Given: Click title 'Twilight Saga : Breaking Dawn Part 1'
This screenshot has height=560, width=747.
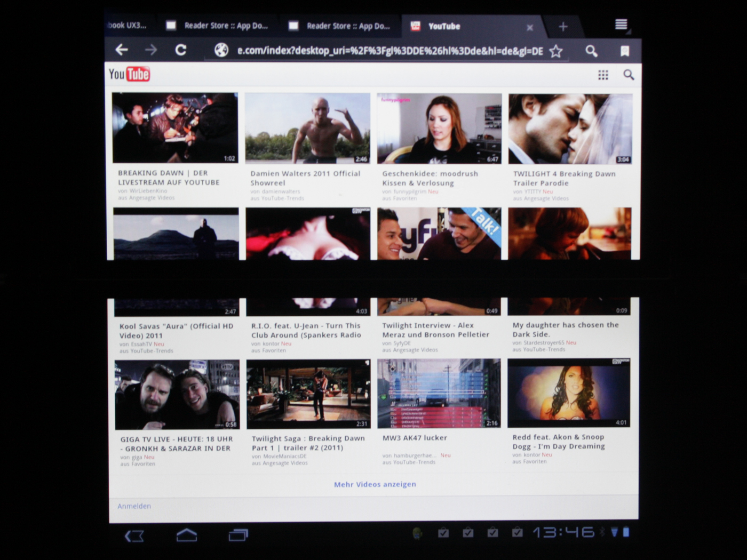Looking at the screenshot, I should pos(308,443).
